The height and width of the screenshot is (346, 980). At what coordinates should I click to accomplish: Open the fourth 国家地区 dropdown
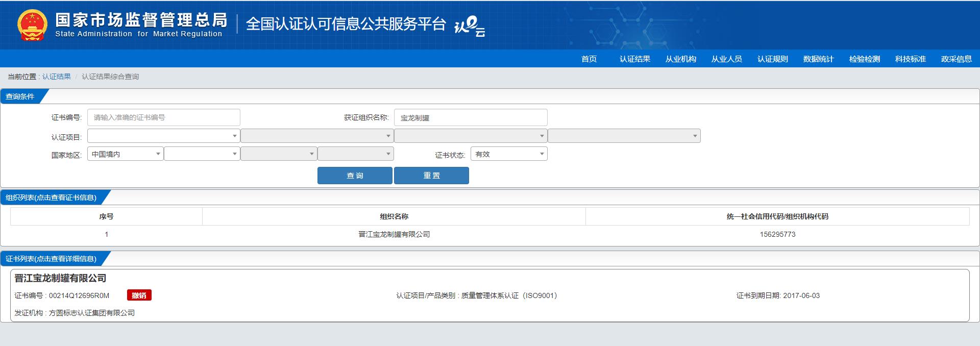pyautogui.click(x=356, y=154)
